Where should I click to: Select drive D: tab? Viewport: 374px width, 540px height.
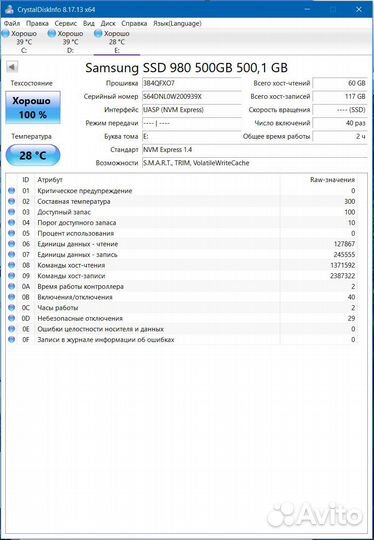pyautogui.click(x=70, y=42)
